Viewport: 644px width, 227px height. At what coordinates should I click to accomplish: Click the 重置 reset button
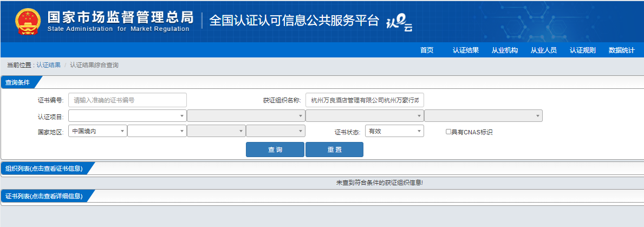[x=334, y=150]
